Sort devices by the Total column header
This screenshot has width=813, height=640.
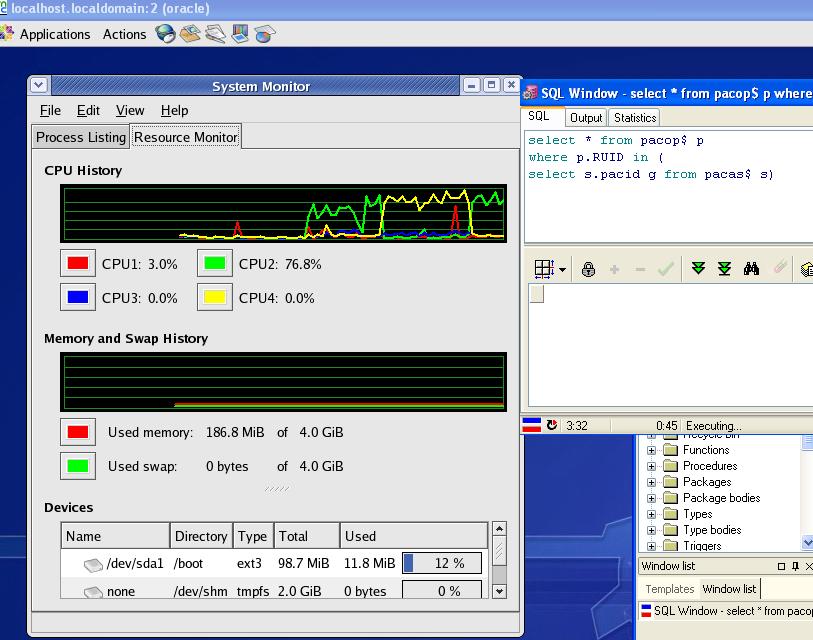coord(307,536)
